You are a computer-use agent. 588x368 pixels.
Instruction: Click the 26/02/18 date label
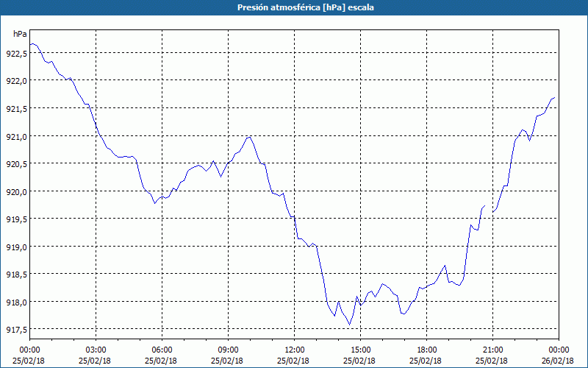click(558, 361)
